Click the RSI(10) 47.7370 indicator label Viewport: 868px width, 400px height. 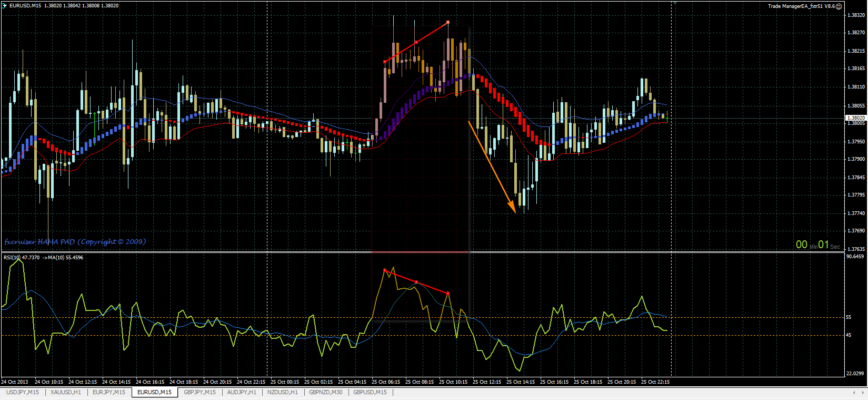point(22,258)
